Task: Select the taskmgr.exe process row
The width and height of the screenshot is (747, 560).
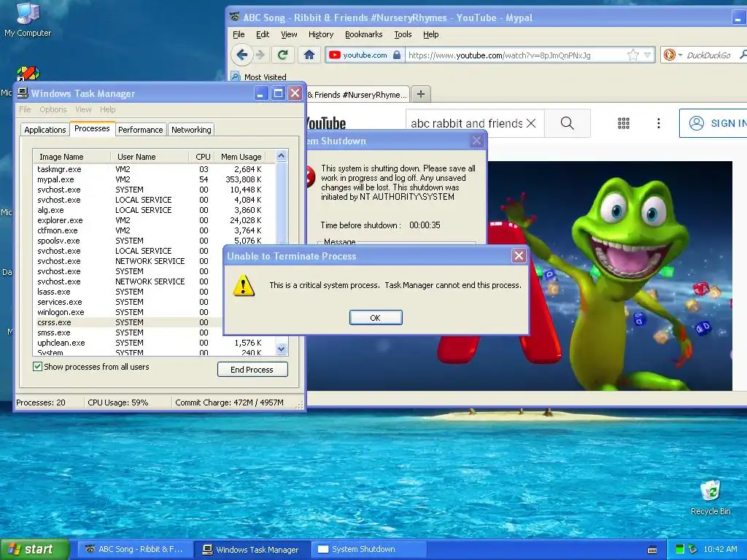Action: 154,169
